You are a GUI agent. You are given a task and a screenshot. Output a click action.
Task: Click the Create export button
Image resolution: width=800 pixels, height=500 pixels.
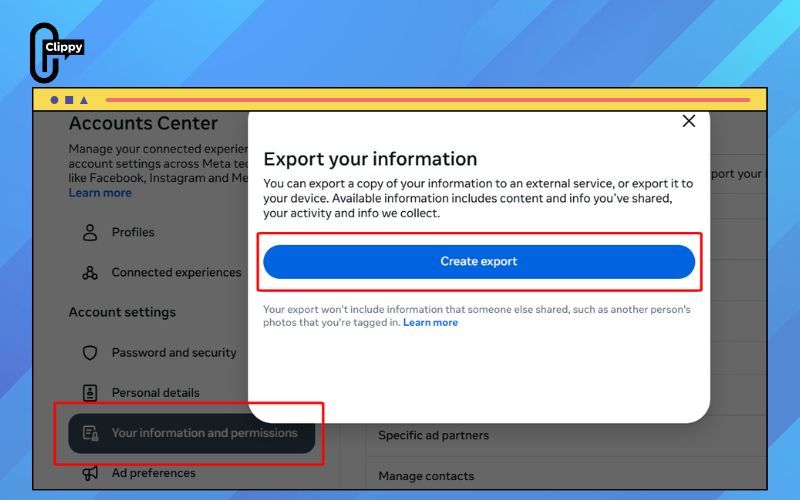point(479,262)
